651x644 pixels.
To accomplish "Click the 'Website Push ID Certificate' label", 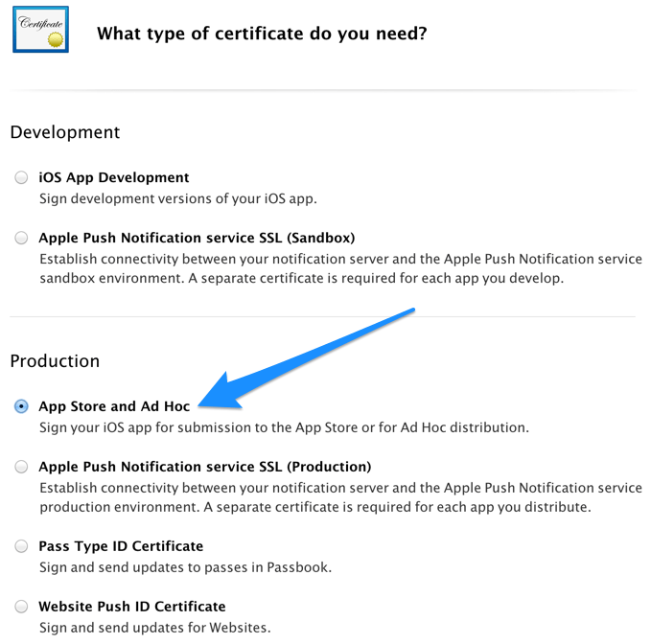I will click(132, 607).
